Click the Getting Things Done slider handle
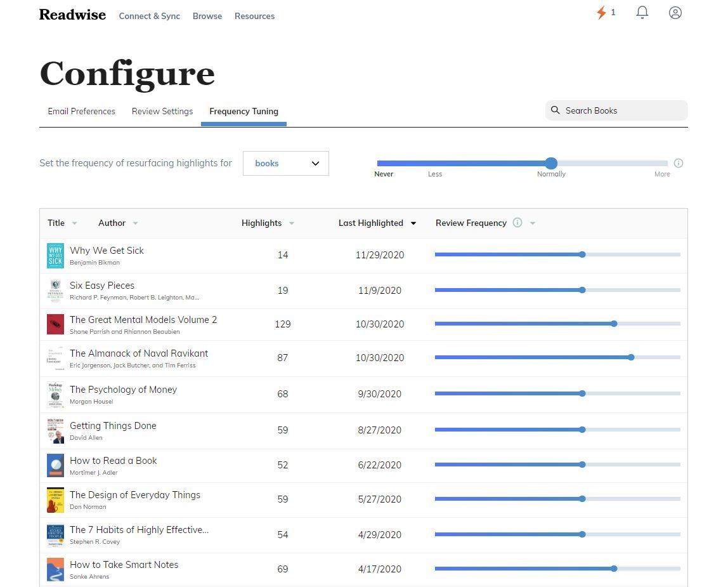Screen dimensions: 728x587 point(582,430)
